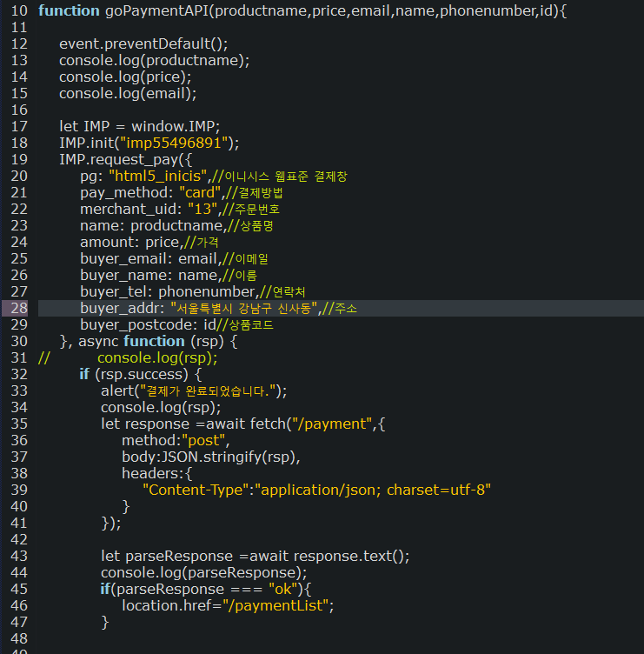Click 'headers:{' on line 38
This screenshot has width=644, height=654.
156,473
